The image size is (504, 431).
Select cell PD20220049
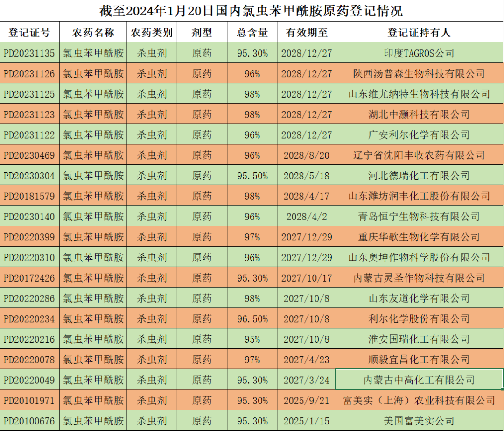click(x=29, y=379)
